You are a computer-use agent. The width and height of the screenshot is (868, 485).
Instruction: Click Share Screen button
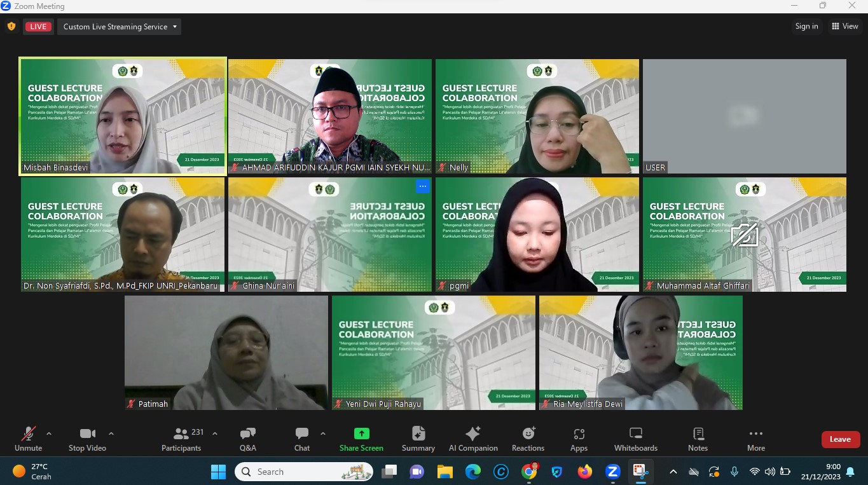[361, 439]
